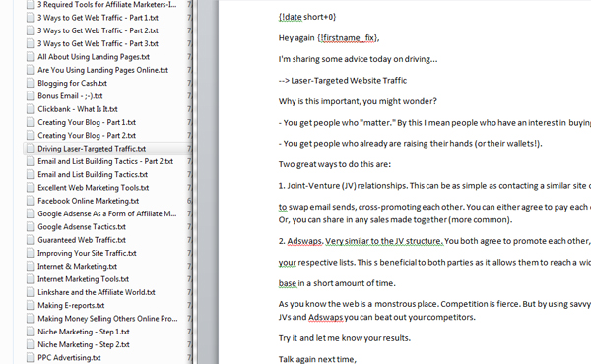Click document icon of 'PPC Advertising.txt'
Image resolution: width=591 pixels, height=364 pixels.
31,357
